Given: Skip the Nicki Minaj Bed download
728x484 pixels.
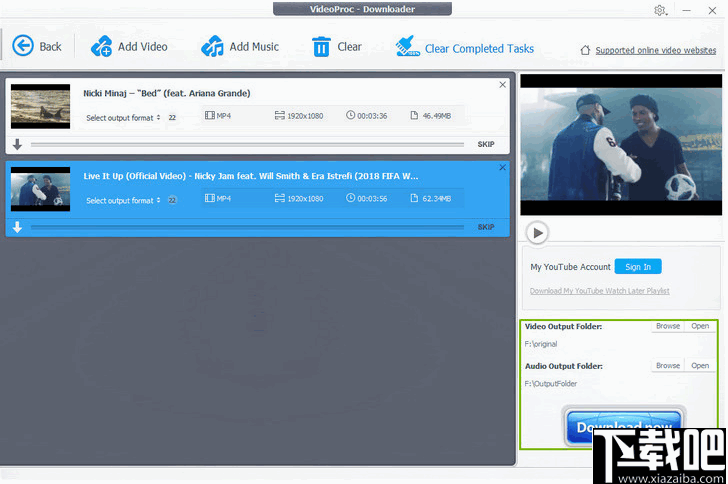Looking at the screenshot, I should point(486,144).
